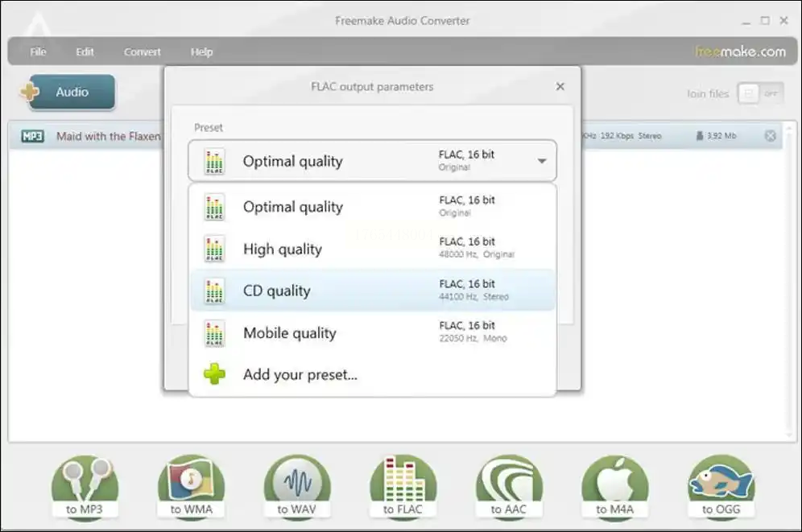The image size is (802, 532).
Task: Click the Audio add button
Action: coord(68,92)
